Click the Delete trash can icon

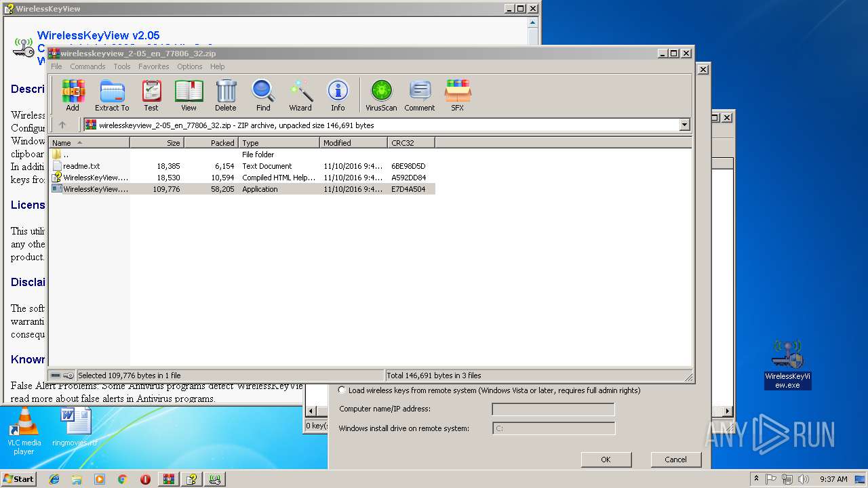click(x=226, y=95)
